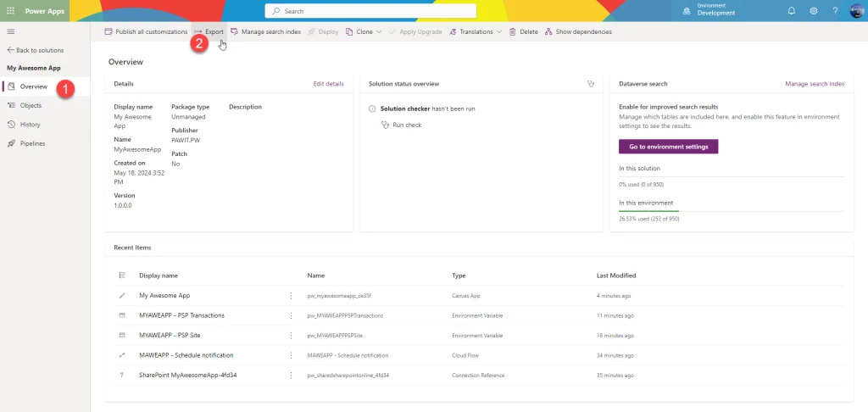Screen dimensions: 868x412
Task: Click the list view icon in Recent Items header
Action: point(122,276)
